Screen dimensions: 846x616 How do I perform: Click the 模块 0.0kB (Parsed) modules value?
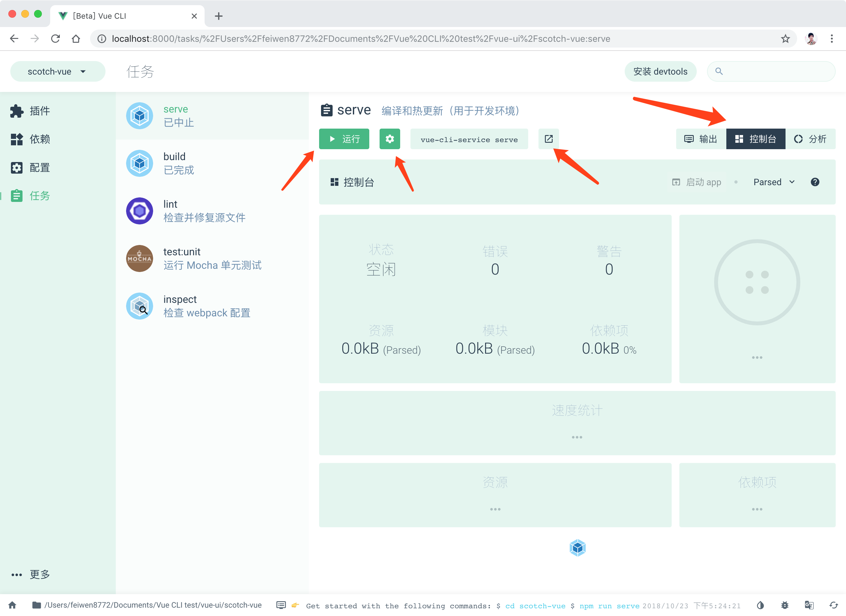495,349
